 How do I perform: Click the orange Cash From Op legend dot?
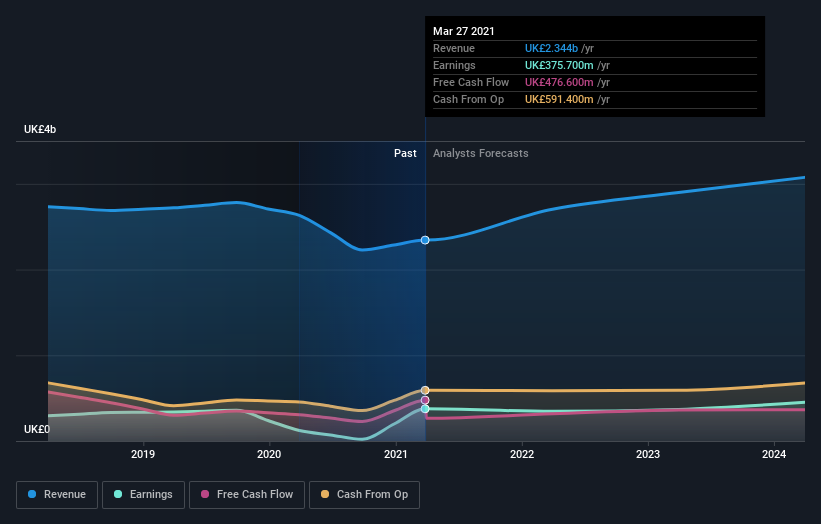[x=325, y=494]
